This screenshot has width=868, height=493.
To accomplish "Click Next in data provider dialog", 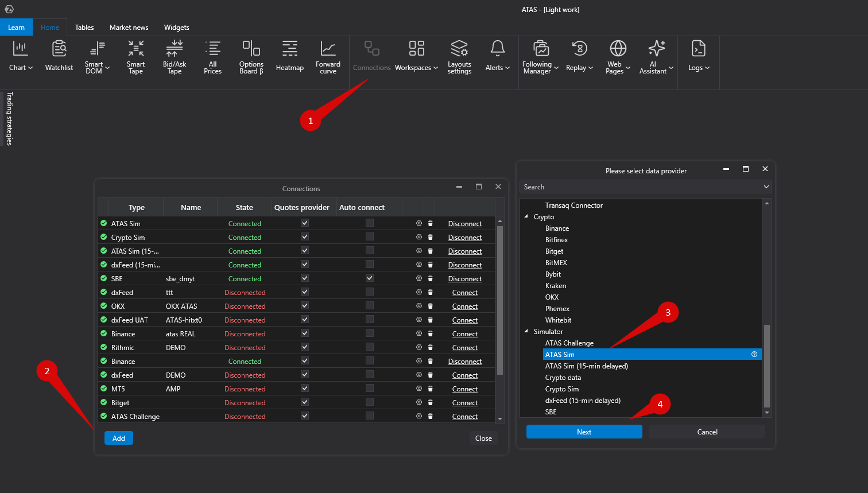I will (584, 432).
